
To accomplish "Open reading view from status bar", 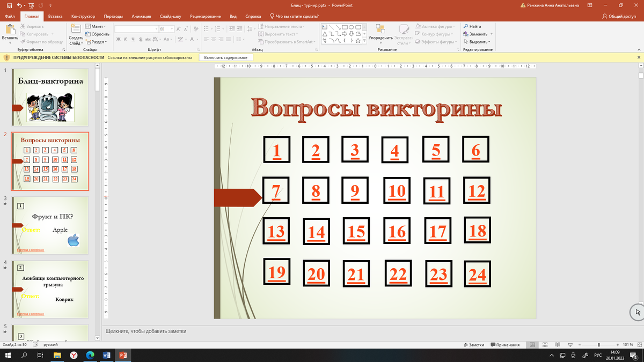I will coord(558,345).
